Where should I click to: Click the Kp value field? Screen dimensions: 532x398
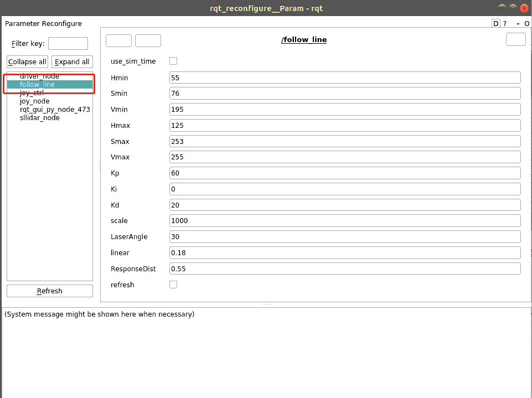point(345,173)
